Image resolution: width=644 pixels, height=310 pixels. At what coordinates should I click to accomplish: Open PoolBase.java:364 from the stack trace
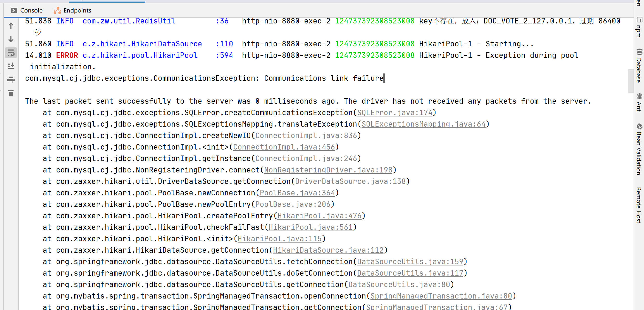298,193
